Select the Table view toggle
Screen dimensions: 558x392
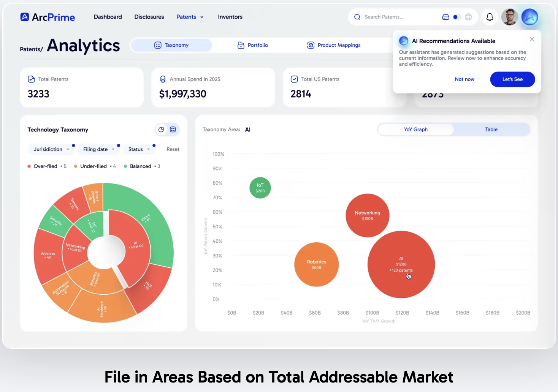pos(491,130)
